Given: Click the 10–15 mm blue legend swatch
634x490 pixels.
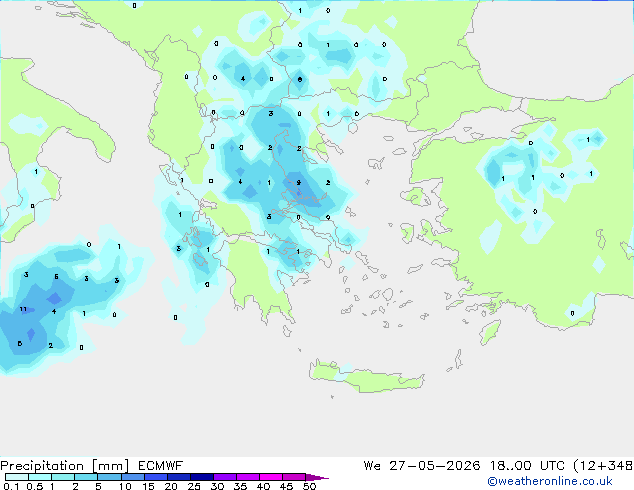Looking at the screenshot, I should click(x=132, y=477).
